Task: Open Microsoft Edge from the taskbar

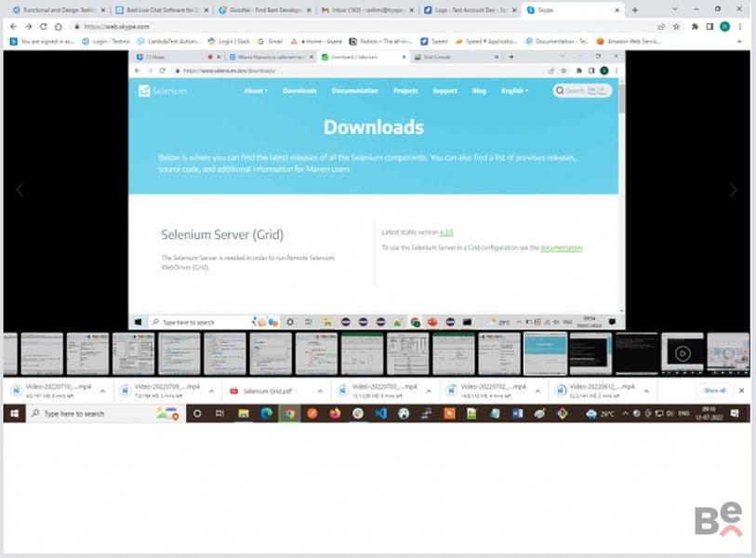Action: pos(266,414)
